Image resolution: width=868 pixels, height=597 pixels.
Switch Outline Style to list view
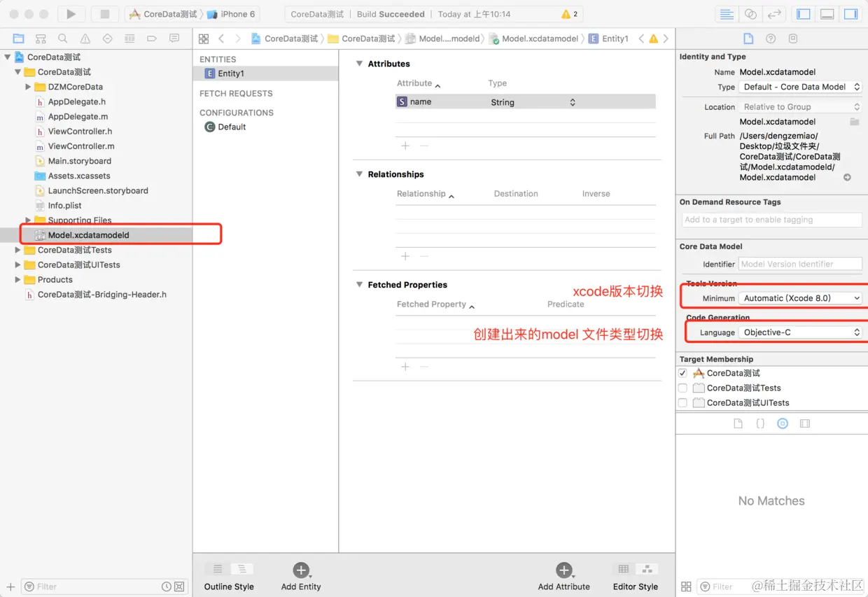(218, 569)
